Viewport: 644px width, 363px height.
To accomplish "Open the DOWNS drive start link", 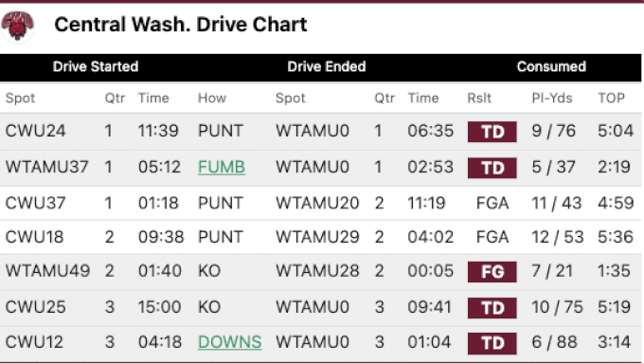I will 229,342.
